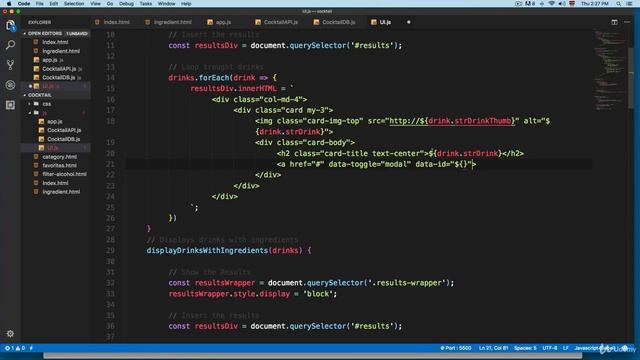Viewport: 640px width, 360px height.
Task: Click the editor minimap
Action: point(609,69)
